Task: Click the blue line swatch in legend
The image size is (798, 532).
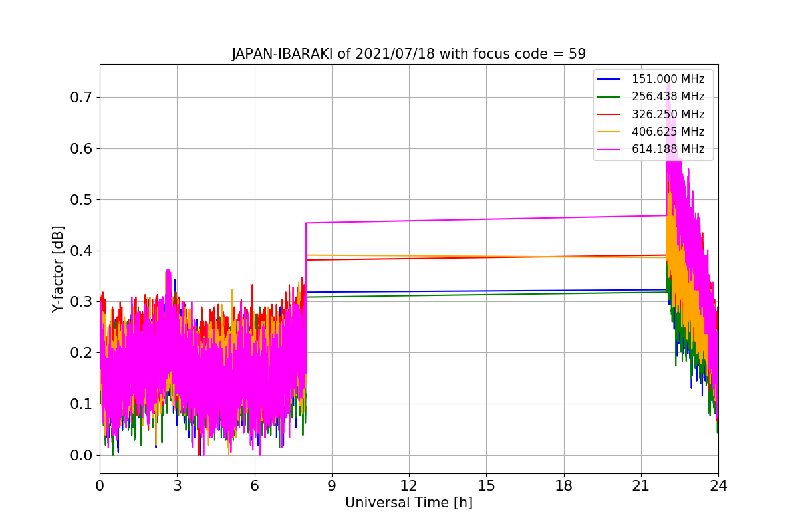Action: tap(609, 80)
